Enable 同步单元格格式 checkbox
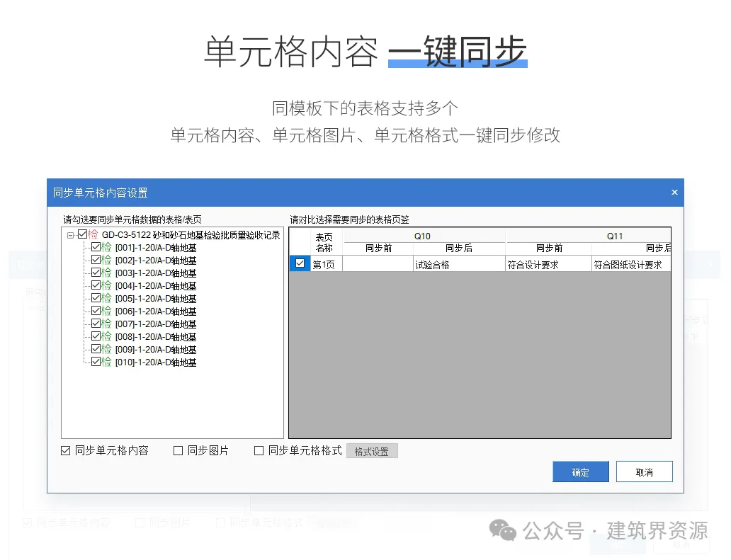This screenshot has width=731, height=560. [259, 450]
